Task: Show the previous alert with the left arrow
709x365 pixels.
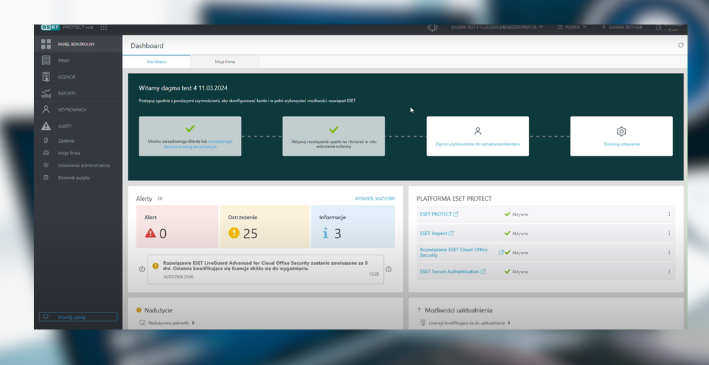Action: (x=142, y=269)
